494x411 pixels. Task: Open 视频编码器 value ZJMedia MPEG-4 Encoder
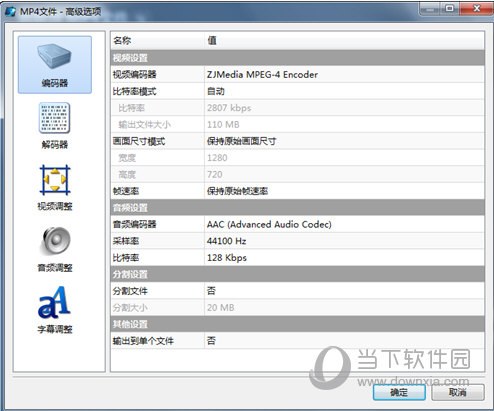(x=344, y=74)
